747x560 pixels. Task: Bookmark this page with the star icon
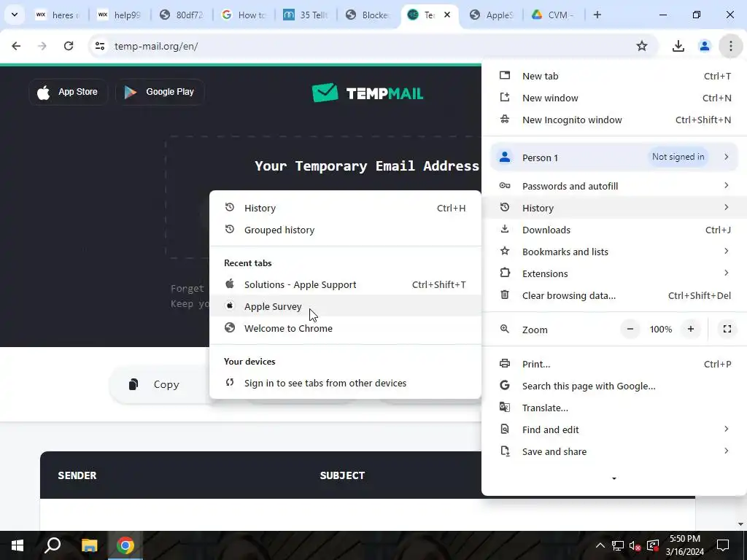[642, 46]
